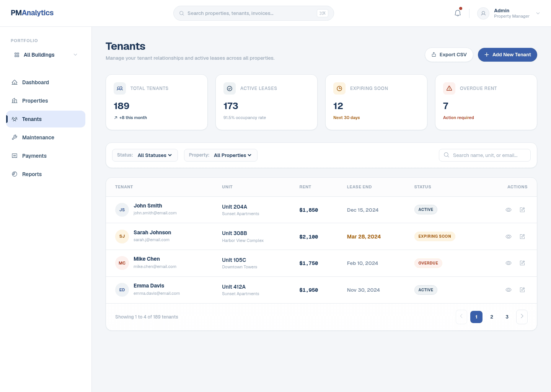Click the ED avatar for Emma Davis
This screenshot has width=551, height=392.
tap(122, 290)
